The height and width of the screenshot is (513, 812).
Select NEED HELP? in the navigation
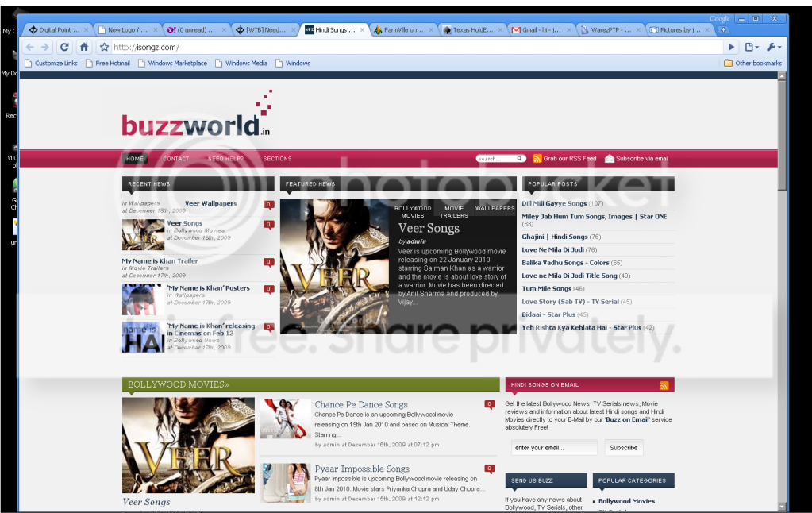coord(225,159)
